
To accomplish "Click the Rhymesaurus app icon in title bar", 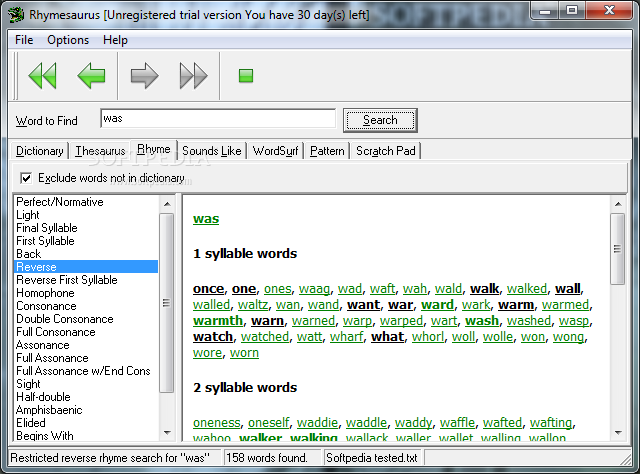I will (16, 15).
